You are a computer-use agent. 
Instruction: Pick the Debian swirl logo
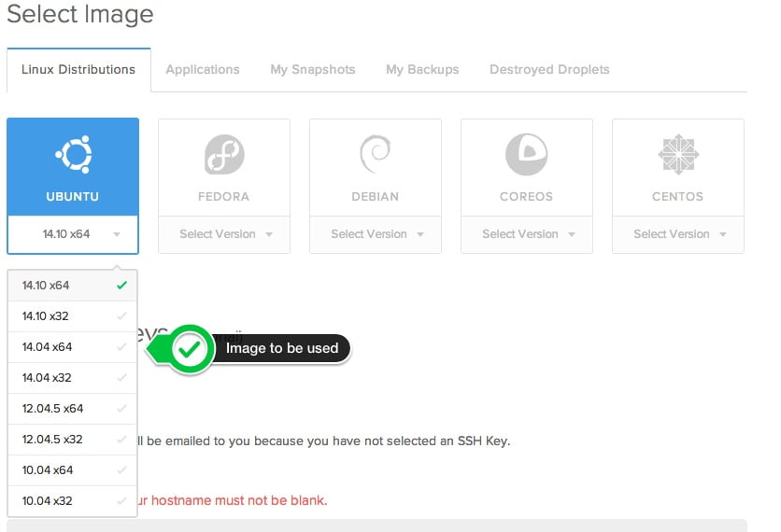(x=375, y=154)
